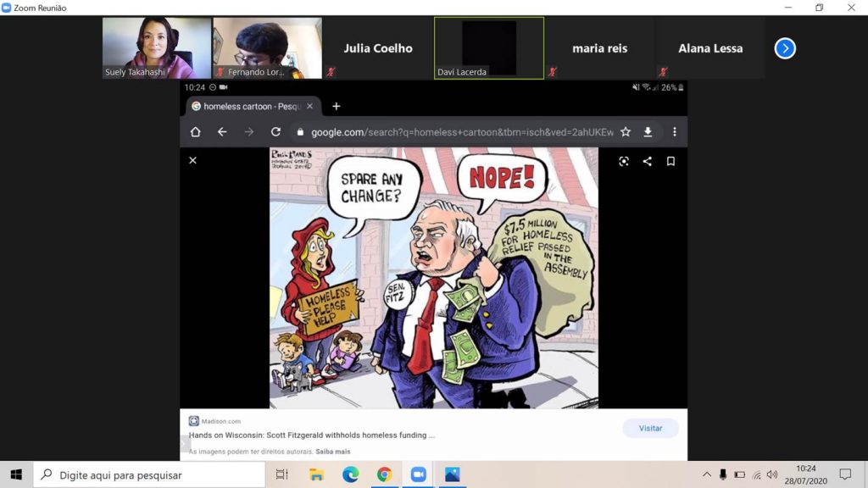Show next participants with blue arrow
Viewport: 868px width, 488px height.
tap(784, 48)
